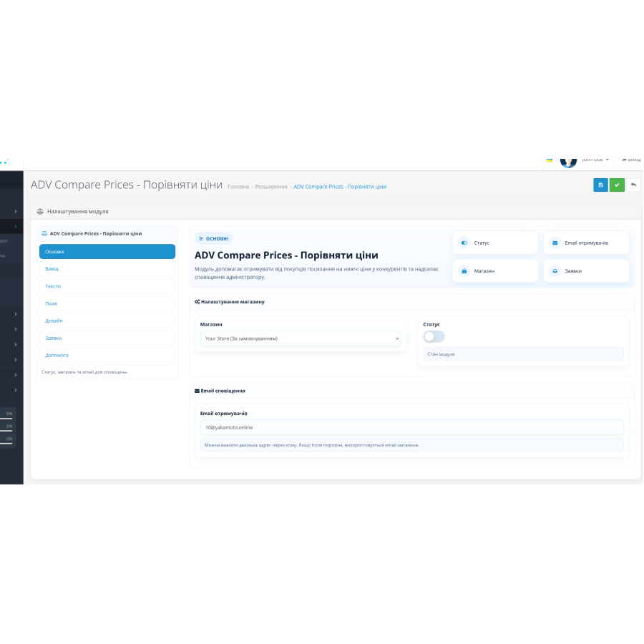Click the user avatar picture
This screenshot has width=644, height=644.
point(568,162)
